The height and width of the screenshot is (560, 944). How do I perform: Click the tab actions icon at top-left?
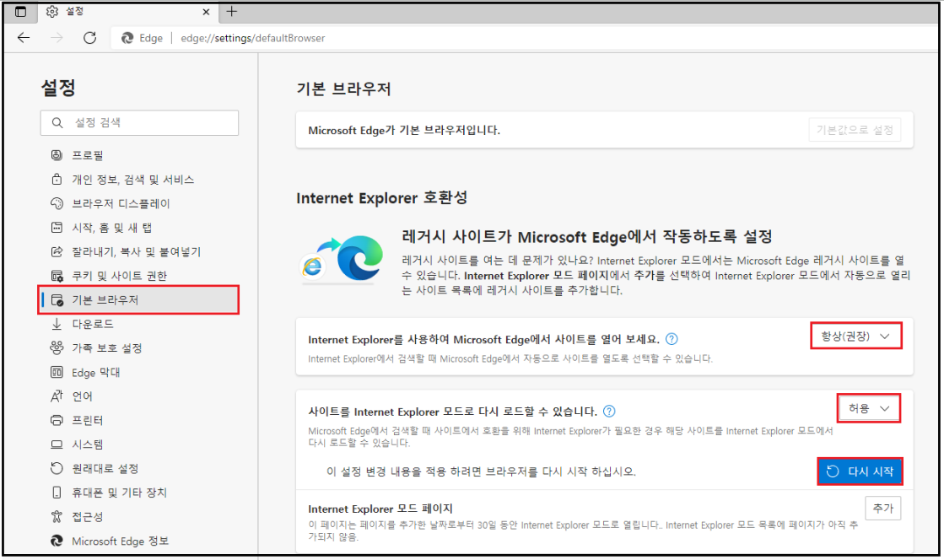20,12
